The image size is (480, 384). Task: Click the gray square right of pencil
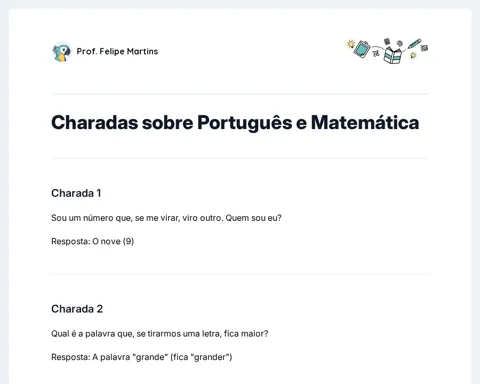(424, 48)
